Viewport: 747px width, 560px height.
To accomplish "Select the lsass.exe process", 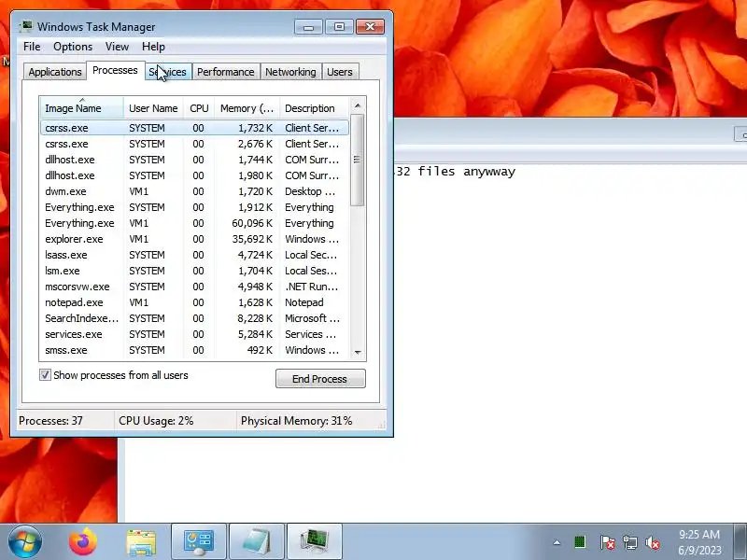I will (194, 255).
